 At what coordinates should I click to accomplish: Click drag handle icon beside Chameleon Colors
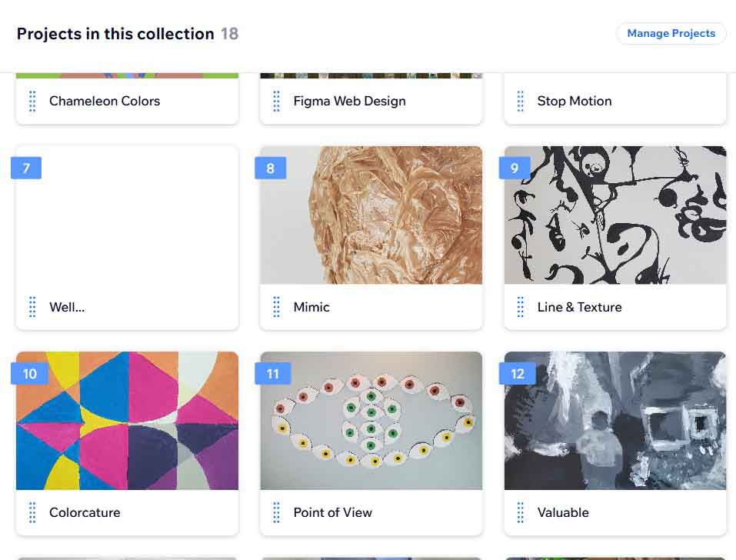pos(32,101)
